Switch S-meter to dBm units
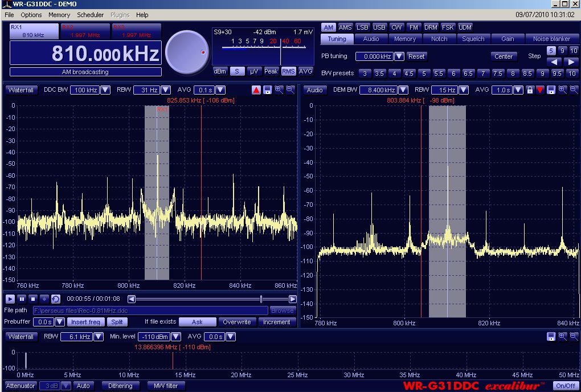This screenshot has width=581, height=392. 220,71
